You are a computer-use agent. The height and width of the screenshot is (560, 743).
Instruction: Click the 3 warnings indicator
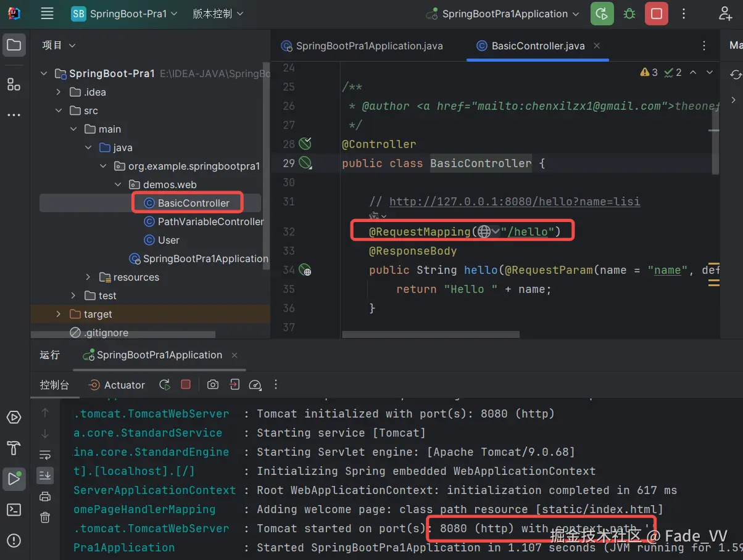click(x=649, y=72)
